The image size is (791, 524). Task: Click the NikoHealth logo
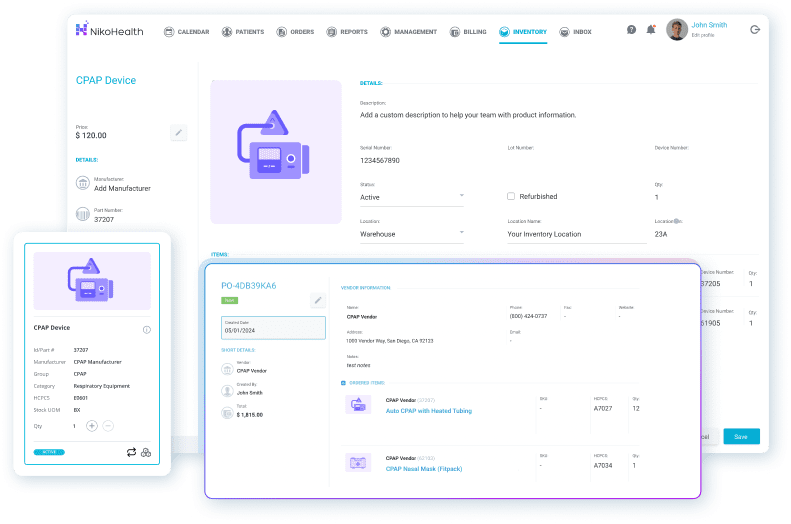click(x=109, y=30)
